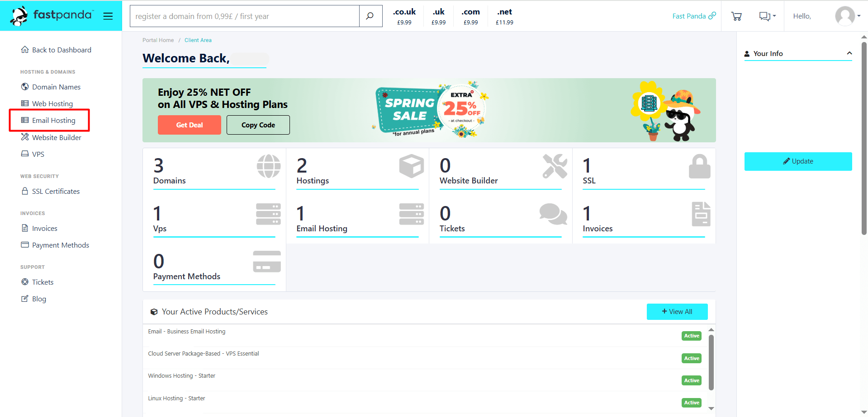Select the .net domain price
Screen dimensions: 868x417
tap(504, 16)
